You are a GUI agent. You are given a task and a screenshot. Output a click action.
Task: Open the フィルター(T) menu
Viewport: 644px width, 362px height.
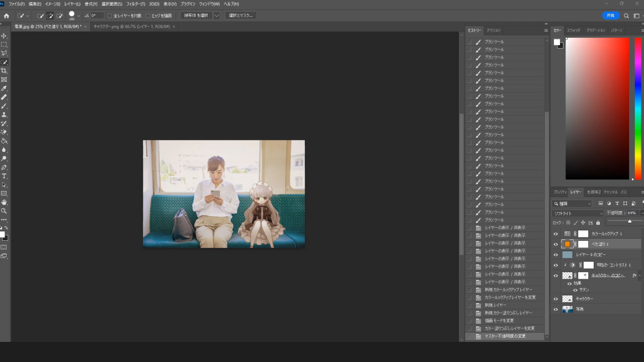coord(136,4)
